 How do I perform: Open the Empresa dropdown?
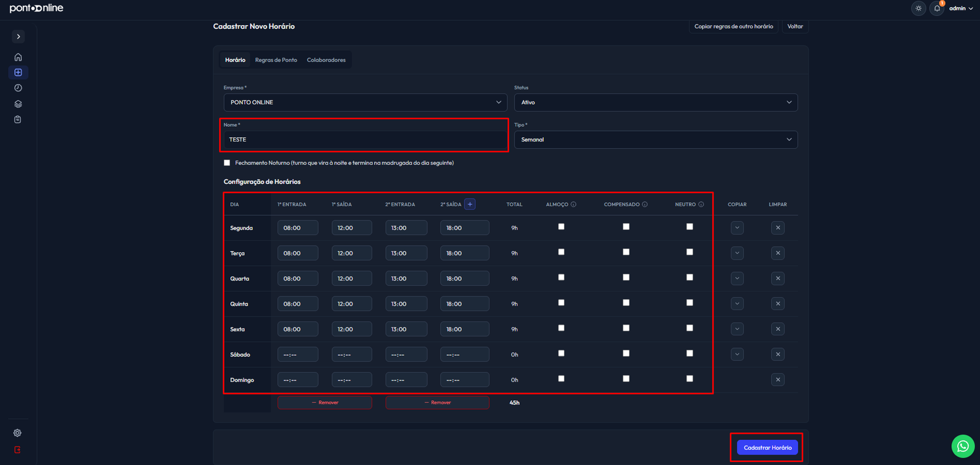click(x=366, y=102)
